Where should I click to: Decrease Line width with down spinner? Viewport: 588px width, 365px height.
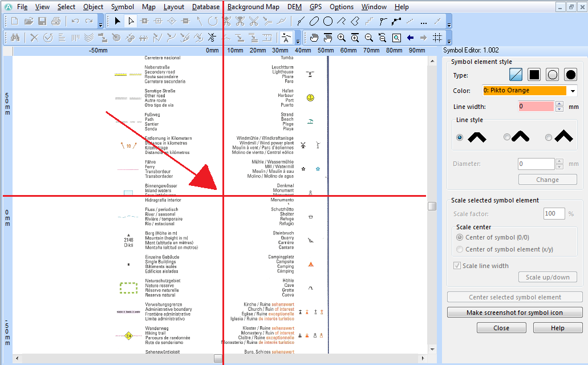(559, 109)
